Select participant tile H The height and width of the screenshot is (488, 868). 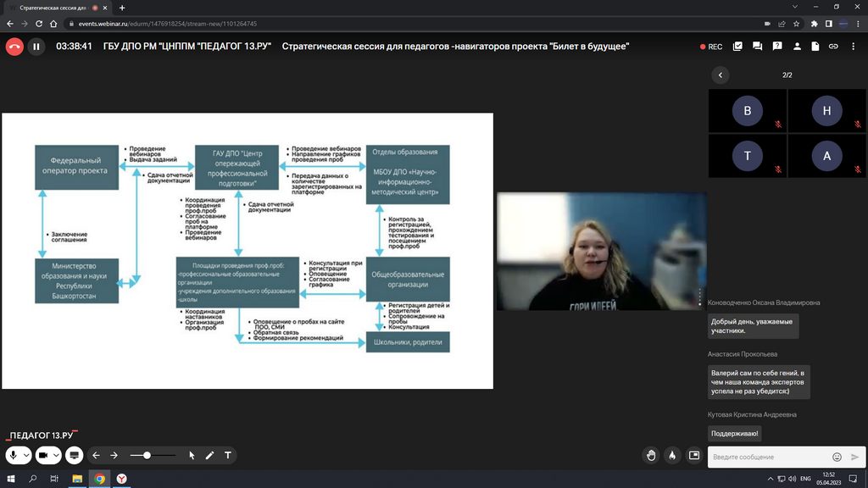pyautogui.click(x=826, y=111)
